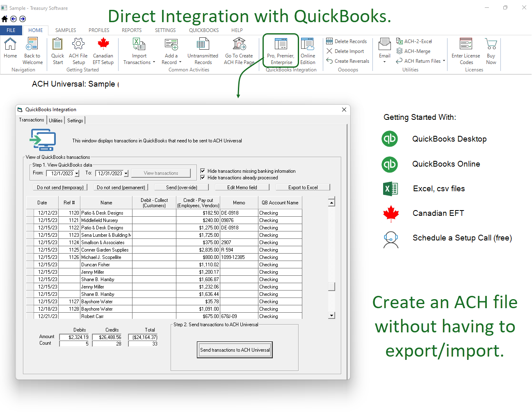
Task: Click Buy Now cart icon
Action: pos(491,44)
